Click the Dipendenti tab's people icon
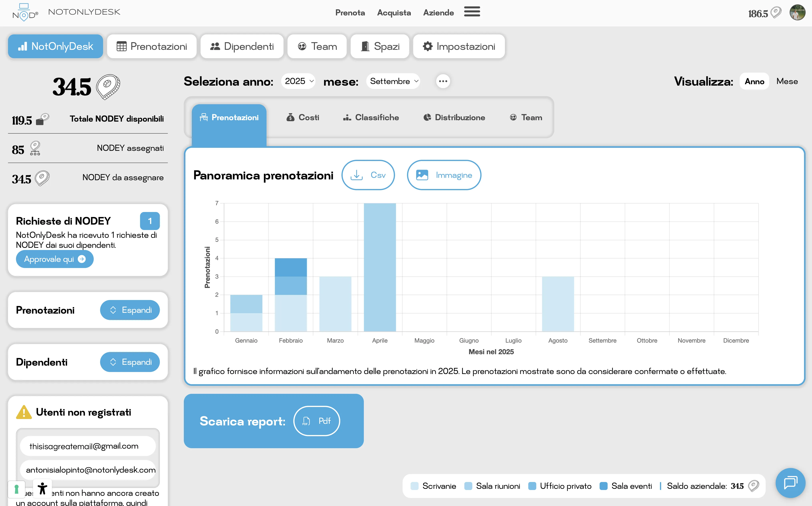 pyautogui.click(x=215, y=47)
